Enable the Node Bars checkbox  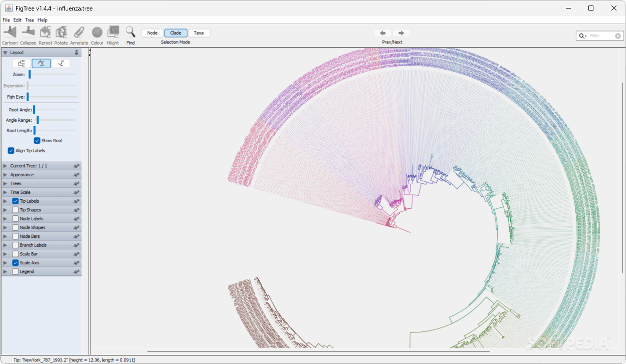[16, 236]
